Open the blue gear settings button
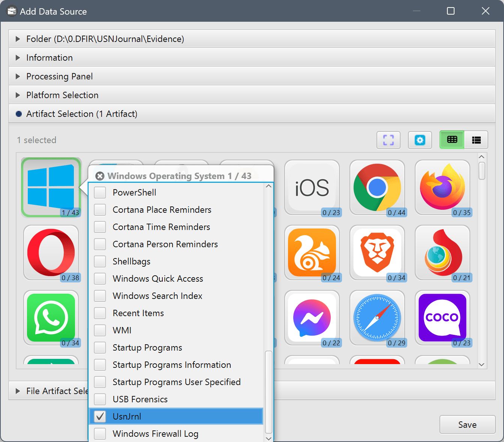 [x=420, y=140]
